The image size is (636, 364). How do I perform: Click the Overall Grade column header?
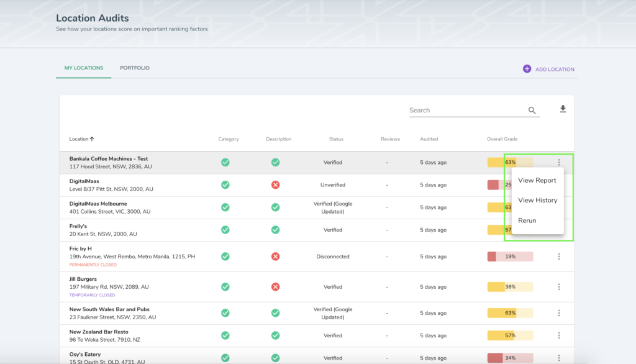tap(502, 139)
